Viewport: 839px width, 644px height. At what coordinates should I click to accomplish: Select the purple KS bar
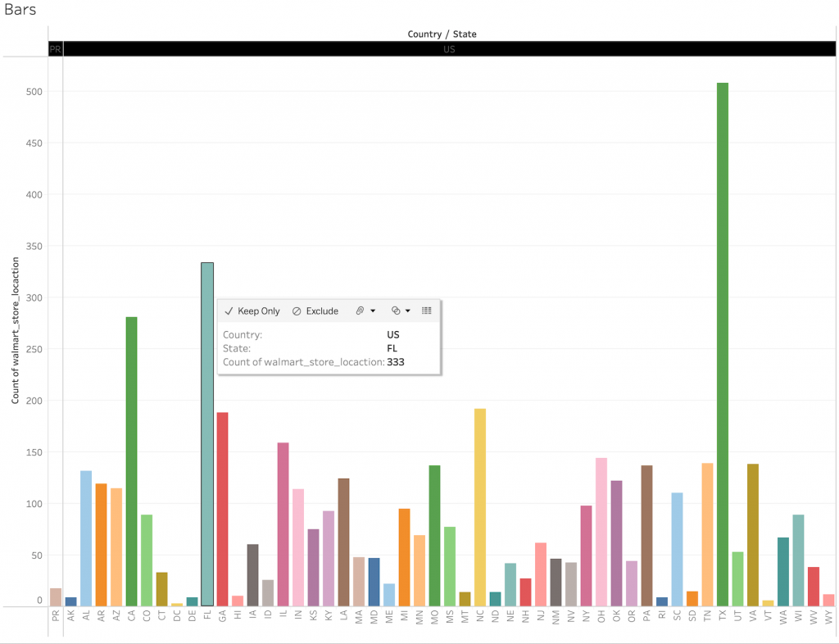coord(313,568)
